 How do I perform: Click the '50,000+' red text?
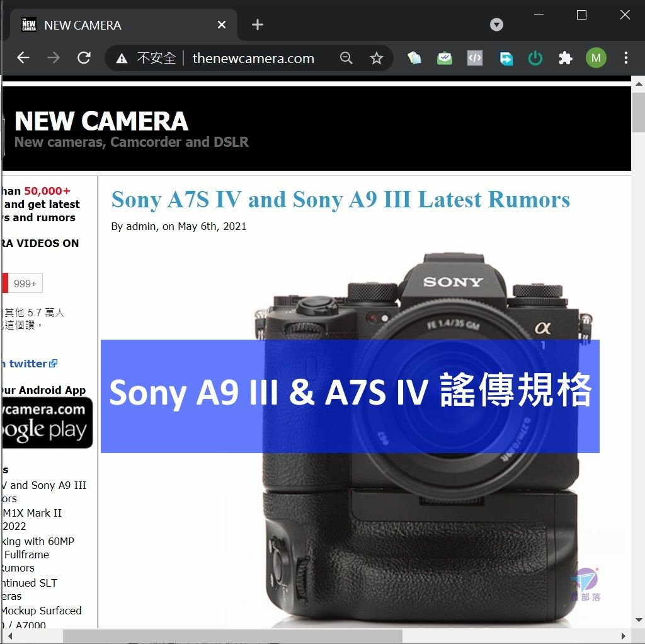(x=47, y=191)
